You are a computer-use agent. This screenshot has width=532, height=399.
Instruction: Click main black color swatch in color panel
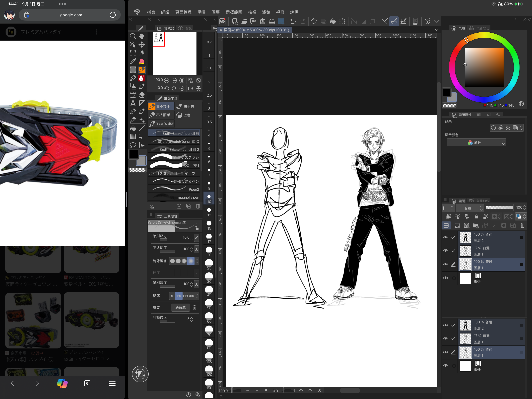click(447, 92)
